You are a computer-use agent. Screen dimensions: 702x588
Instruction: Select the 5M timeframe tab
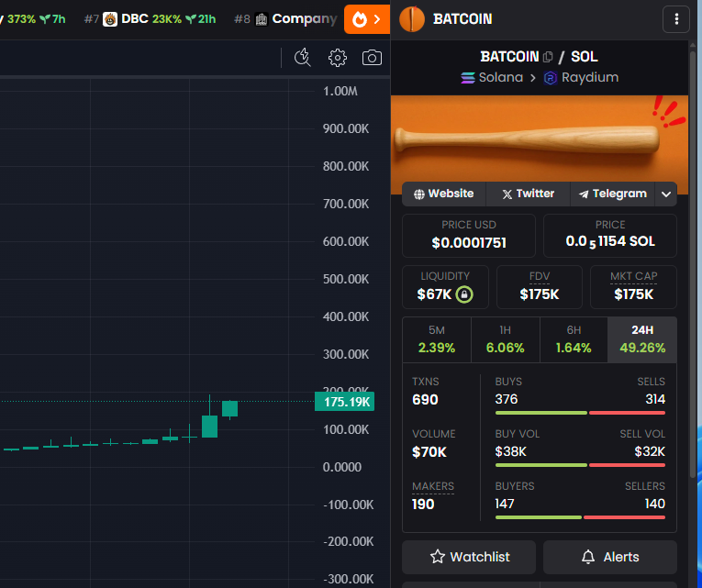(x=437, y=339)
